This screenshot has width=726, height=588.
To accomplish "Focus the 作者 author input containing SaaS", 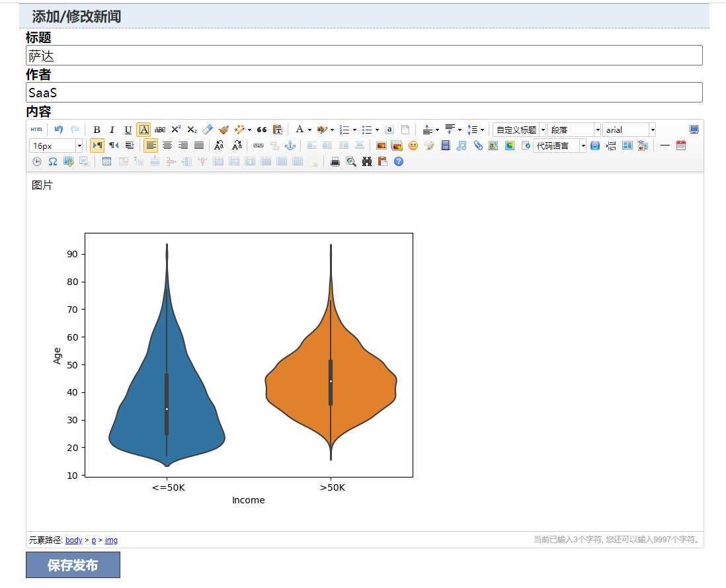I will coord(364,92).
